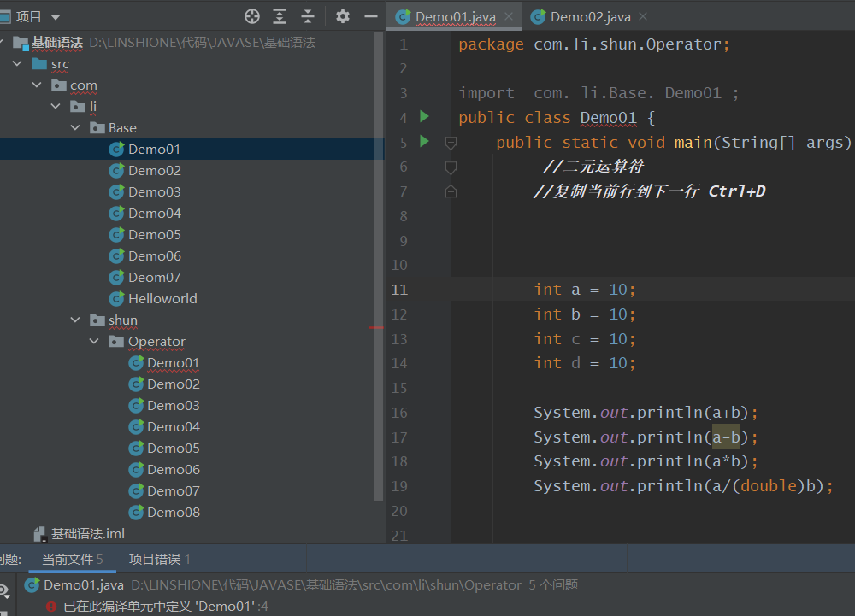
Task: Toggle comment block fold end marker at line 7
Action: pyautogui.click(x=451, y=191)
